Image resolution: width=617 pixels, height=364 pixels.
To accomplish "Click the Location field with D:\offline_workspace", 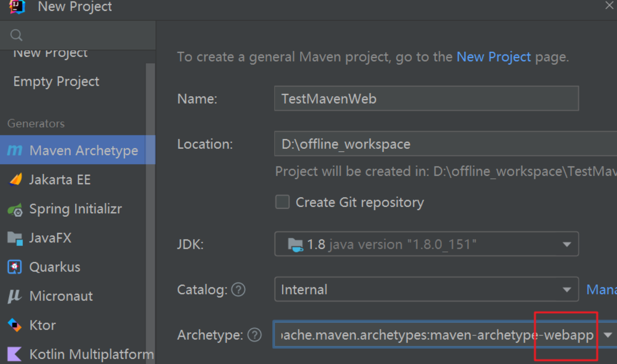I will point(445,144).
